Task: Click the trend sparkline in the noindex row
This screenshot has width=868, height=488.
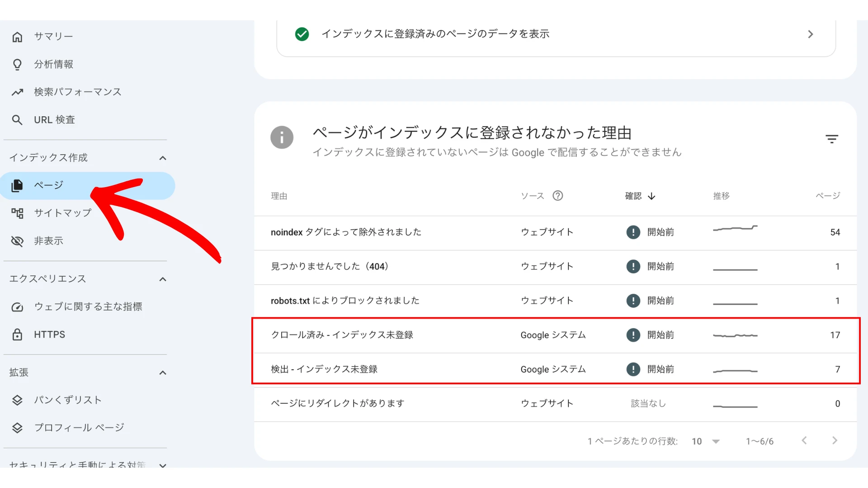Action: coord(735,228)
